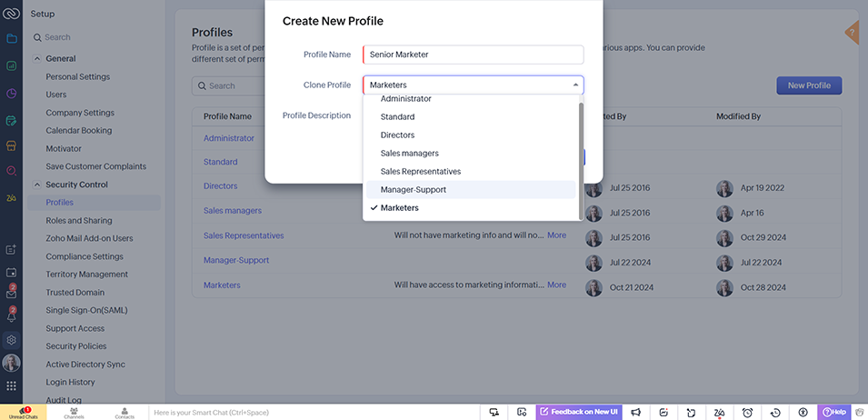Open the mail icon with red badge

coord(11,294)
